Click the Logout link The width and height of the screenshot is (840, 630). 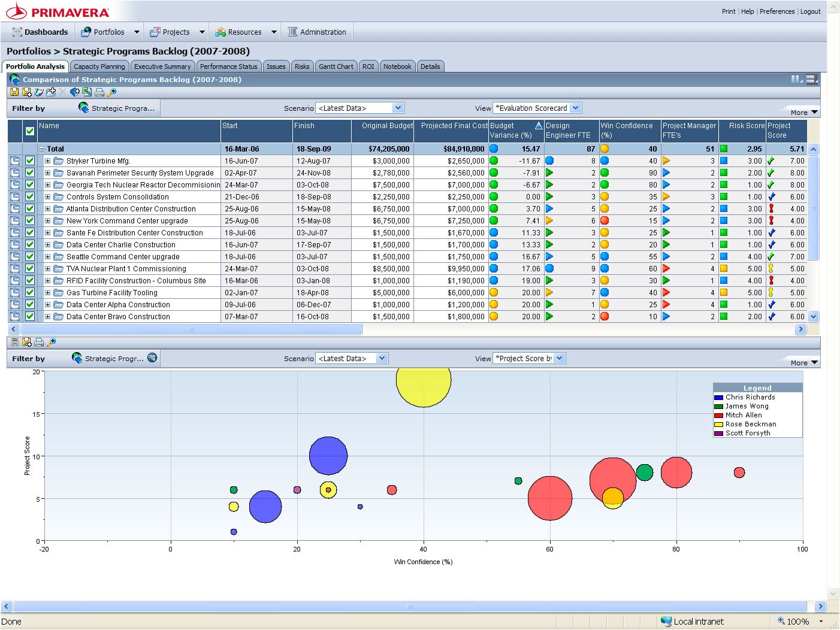[x=810, y=11]
